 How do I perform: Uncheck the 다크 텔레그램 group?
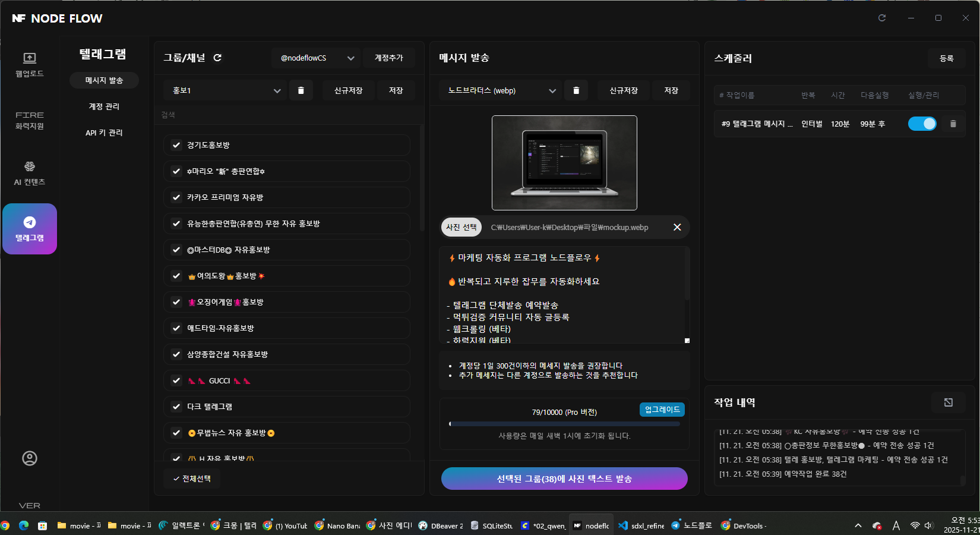click(176, 407)
